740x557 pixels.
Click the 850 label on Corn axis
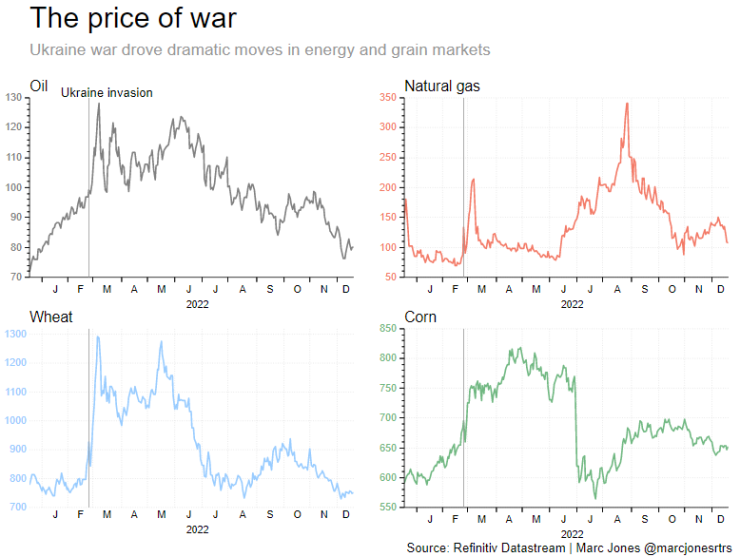tap(388, 328)
